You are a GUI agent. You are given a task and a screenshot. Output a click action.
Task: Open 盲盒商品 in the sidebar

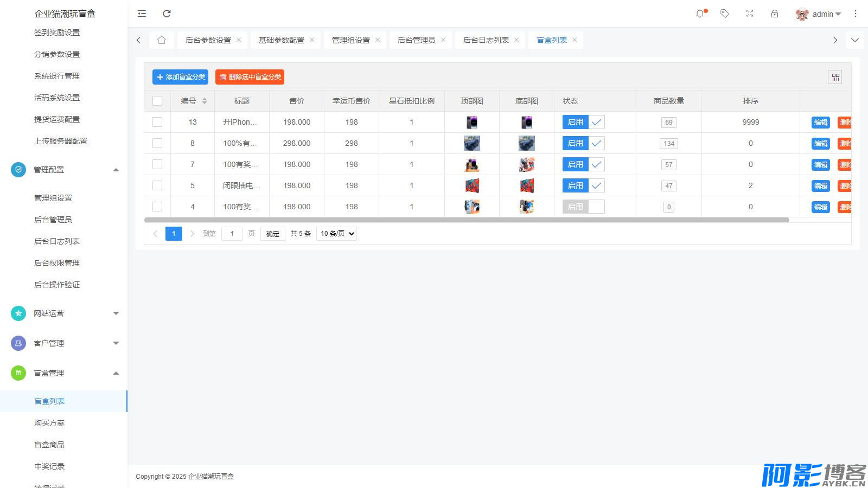click(49, 445)
